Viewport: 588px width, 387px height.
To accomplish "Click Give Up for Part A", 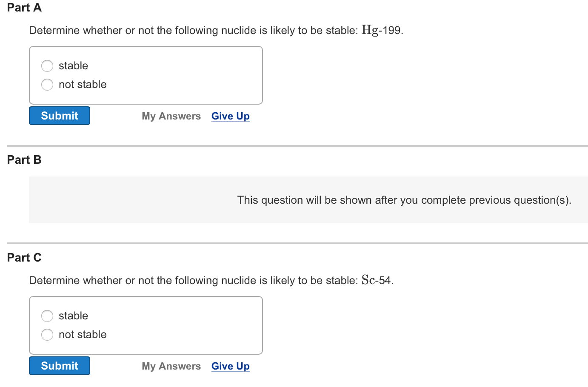I will pos(230,116).
